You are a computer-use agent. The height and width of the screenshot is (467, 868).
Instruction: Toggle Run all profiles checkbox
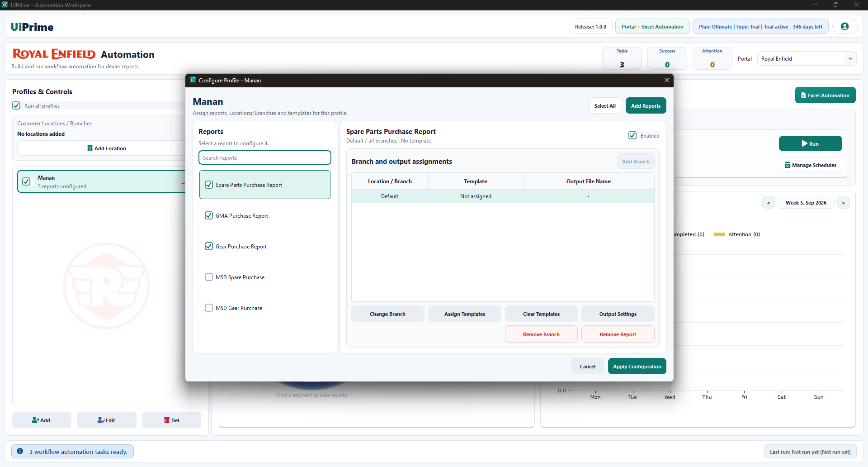point(16,105)
